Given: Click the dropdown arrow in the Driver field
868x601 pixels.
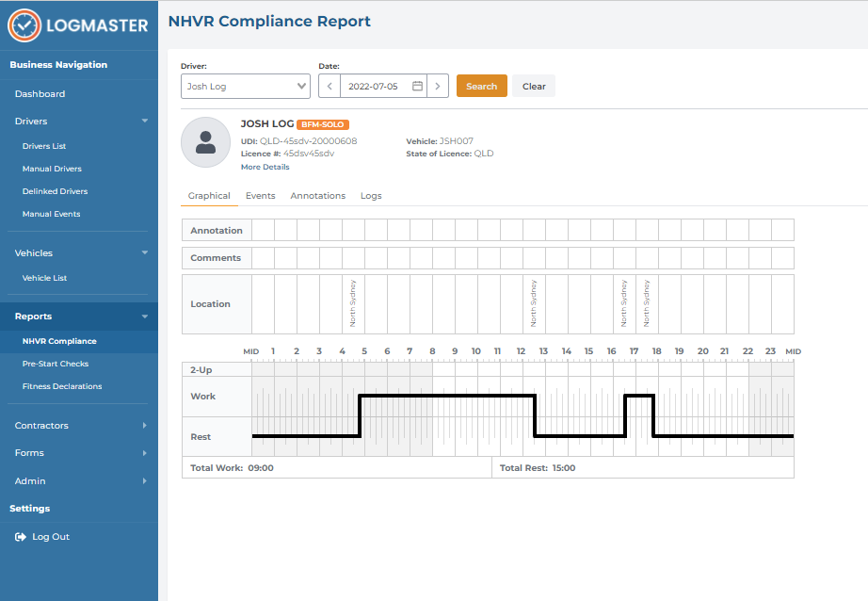Looking at the screenshot, I should click(304, 85).
